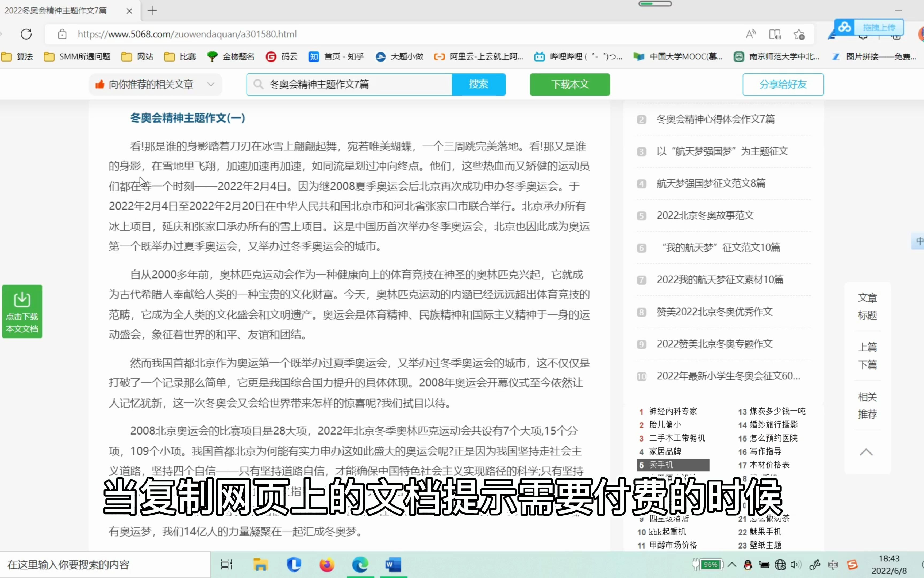Click the 二手木工带锯机 ad link
The height and width of the screenshot is (578, 924).
tap(677, 438)
